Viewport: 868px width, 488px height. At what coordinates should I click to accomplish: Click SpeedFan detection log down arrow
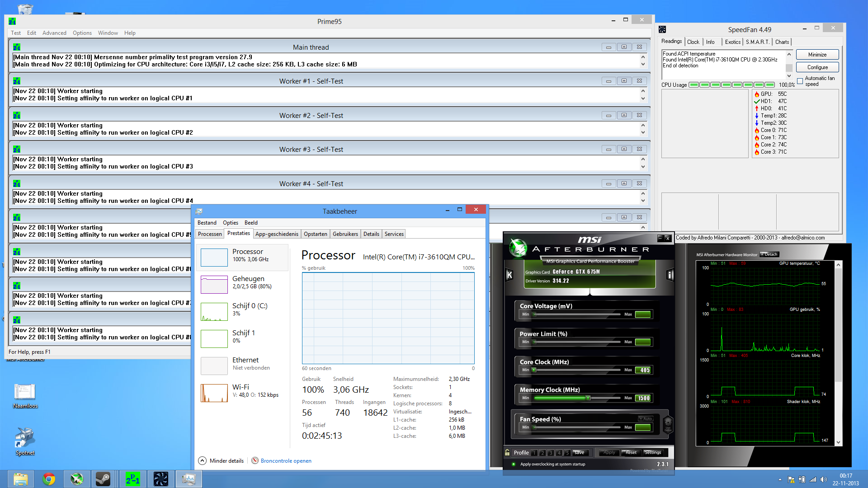click(789, 76)
